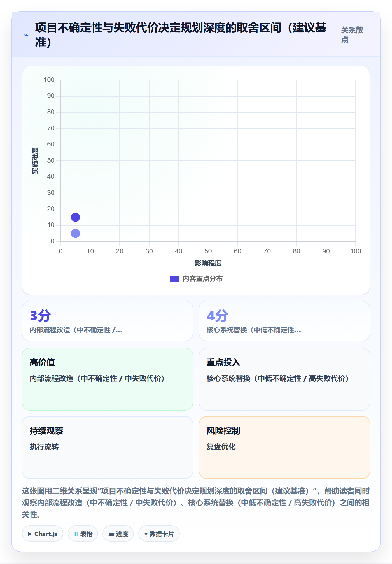Select the 重点投入 quadrant card
Image resolution: width=392 pixels, height=564 pixels.
(x=284, y=379)
